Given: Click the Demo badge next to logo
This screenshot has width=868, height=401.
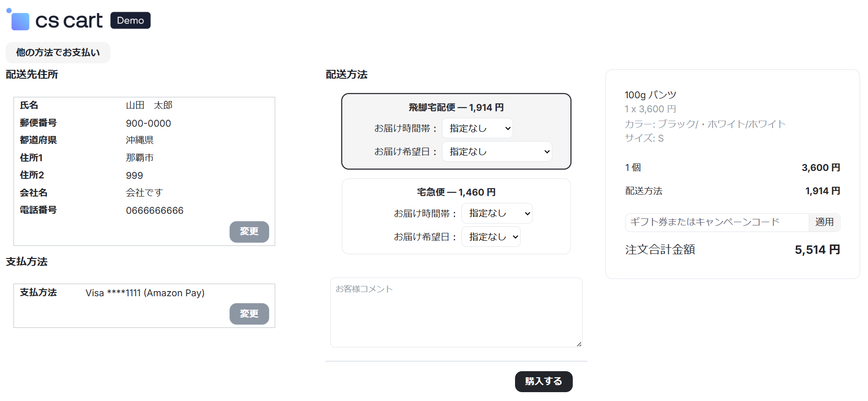Looking at the screenshot, I should coord(130,20).
